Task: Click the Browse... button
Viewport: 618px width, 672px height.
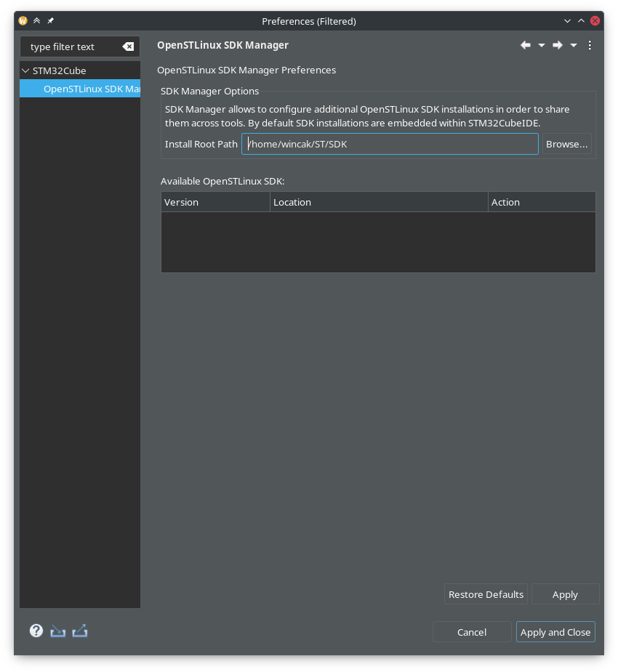Action: coord(566,144)
